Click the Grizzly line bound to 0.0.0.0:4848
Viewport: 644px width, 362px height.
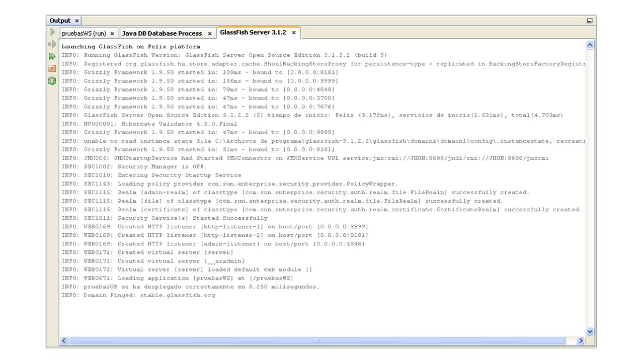(198, 89)
